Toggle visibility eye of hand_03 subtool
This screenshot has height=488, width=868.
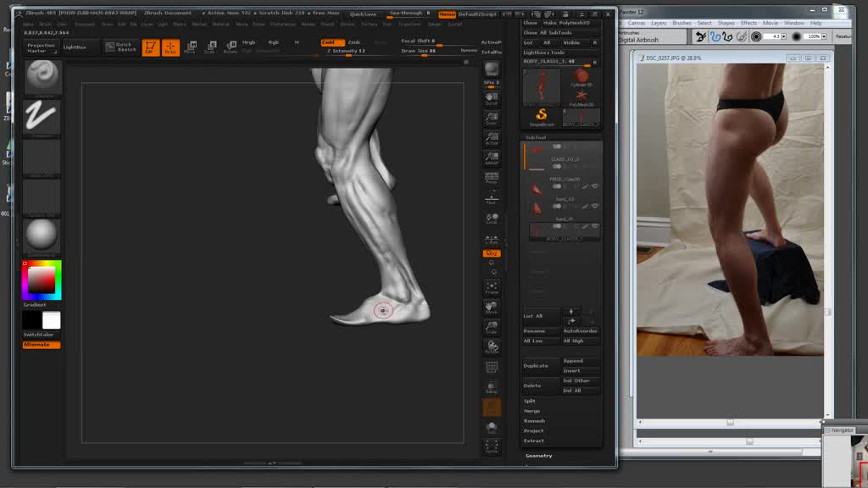coord(595,186)
